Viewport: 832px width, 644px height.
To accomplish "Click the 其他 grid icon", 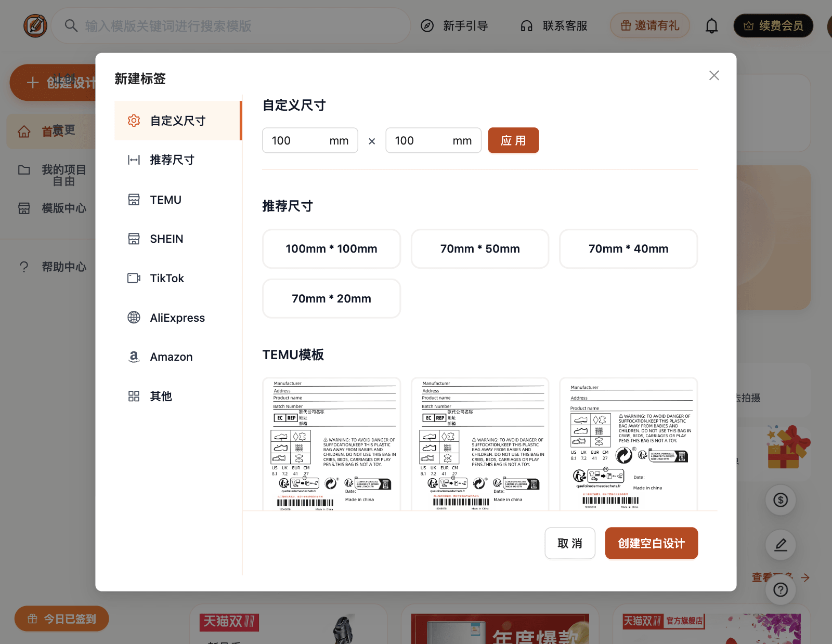I will click(134, 396).
